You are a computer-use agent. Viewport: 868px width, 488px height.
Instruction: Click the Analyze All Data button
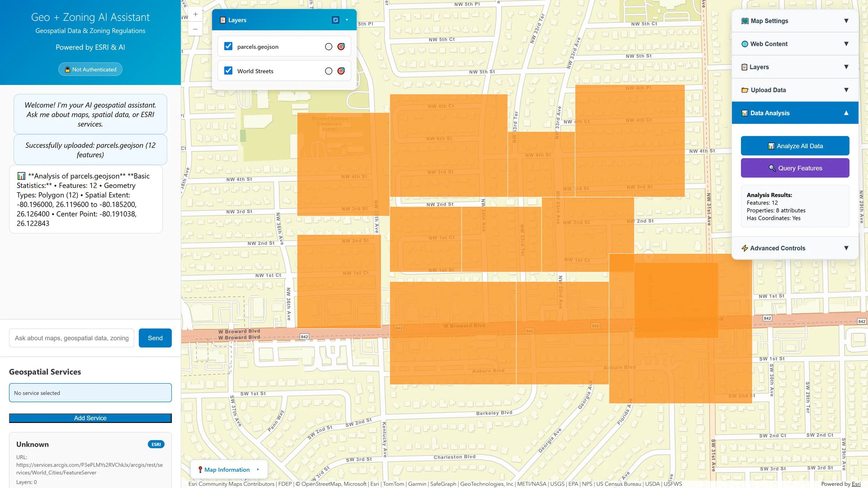pos(795,146)
